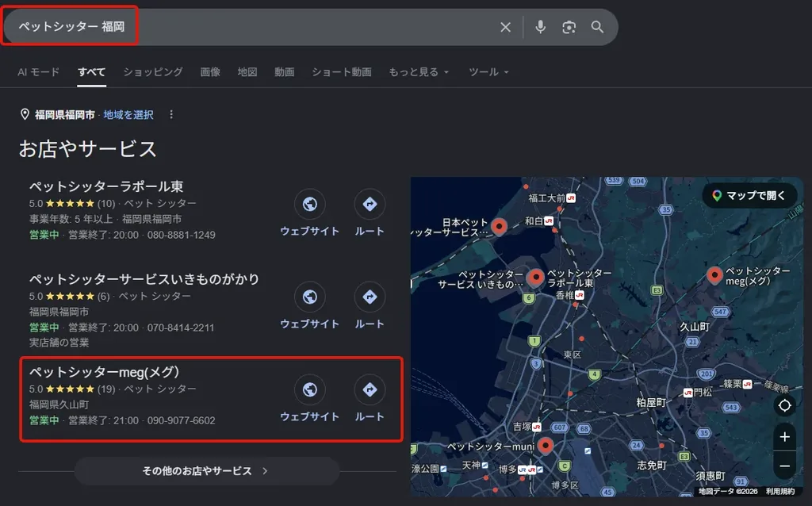The height and width of the screenshot is (506, 812).
Task: Switch to the 地図 tab
Action: click(x=247, y=72)
